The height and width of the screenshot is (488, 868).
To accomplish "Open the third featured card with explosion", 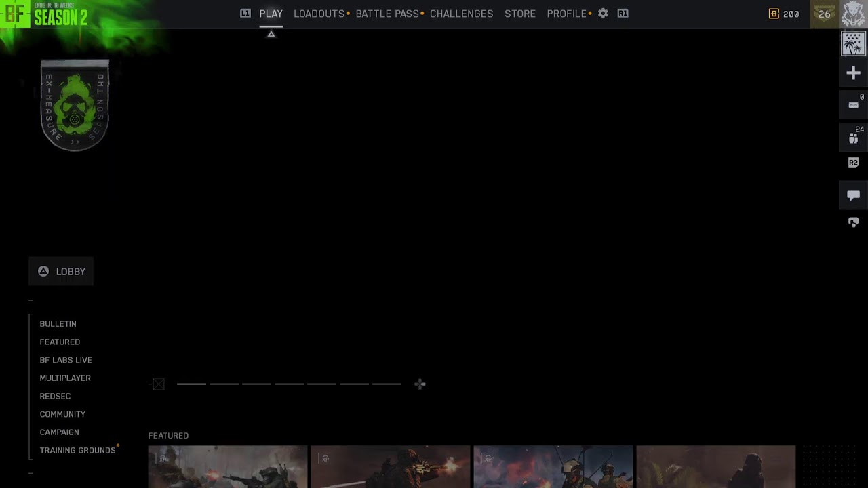I will (x=553, y=467).
